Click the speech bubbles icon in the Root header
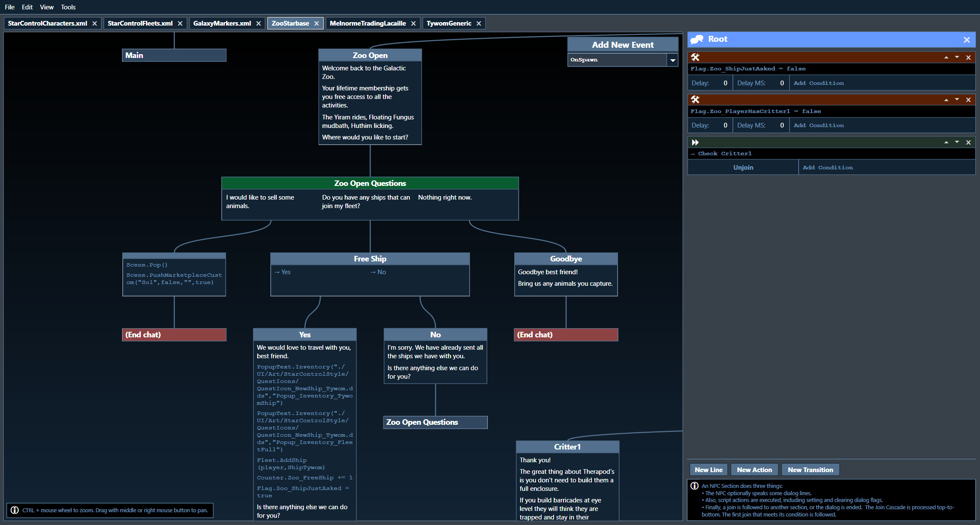This screenshot has width=980, height=525. (698, 39)
